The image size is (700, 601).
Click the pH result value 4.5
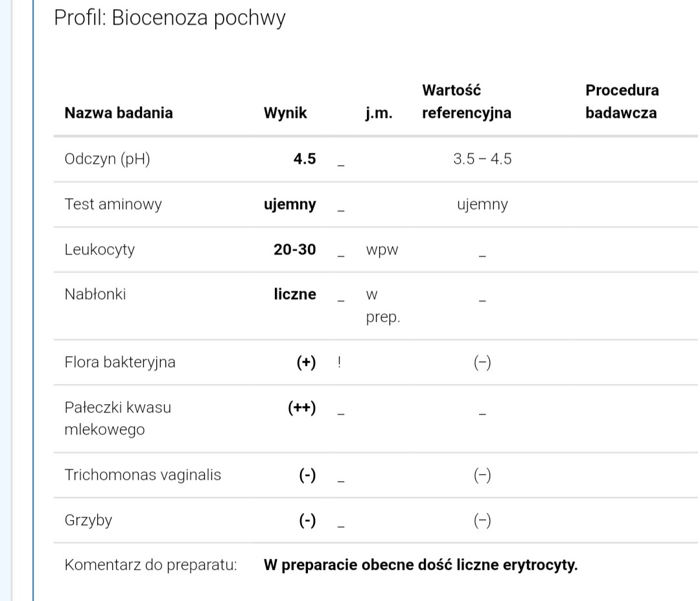[304, 159]
